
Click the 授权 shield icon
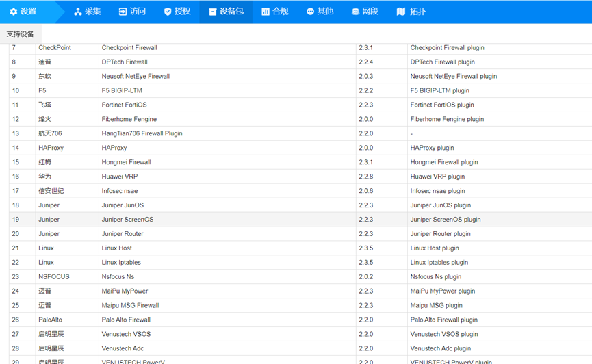[168, 12]
